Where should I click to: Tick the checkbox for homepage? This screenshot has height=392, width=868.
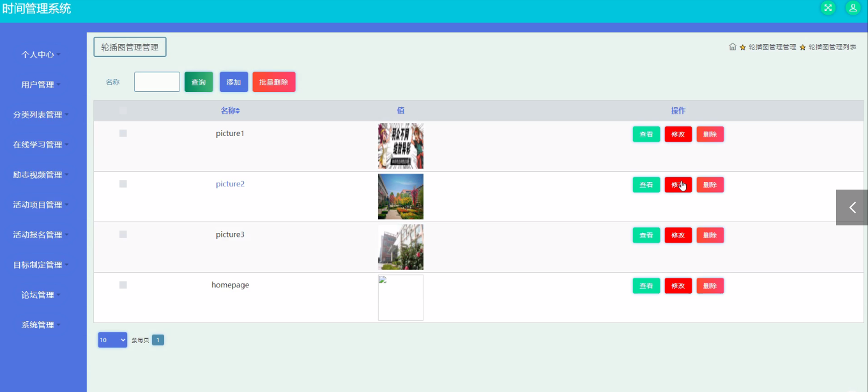(x=123, y=285)
